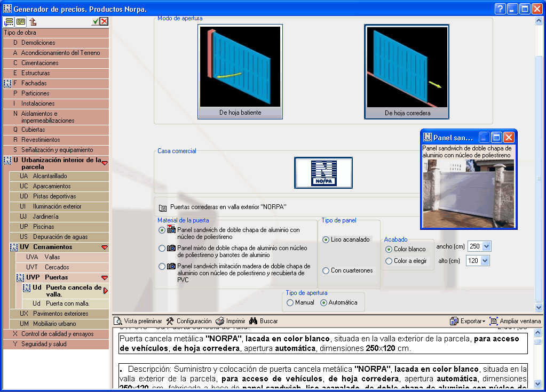Open Puerta con malla tree item
Screen dimensions: 546x392
[67, 303]
